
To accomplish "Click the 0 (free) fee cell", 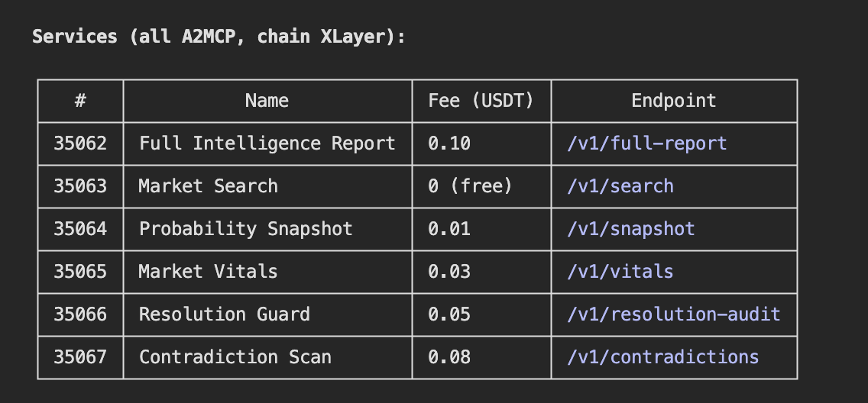I will pos(481,186).
